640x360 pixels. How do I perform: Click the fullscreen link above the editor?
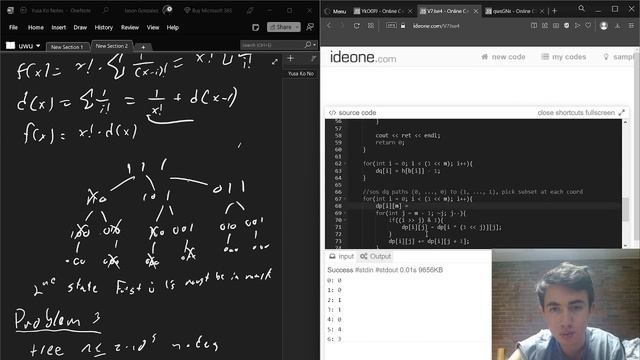pos(601,113)
